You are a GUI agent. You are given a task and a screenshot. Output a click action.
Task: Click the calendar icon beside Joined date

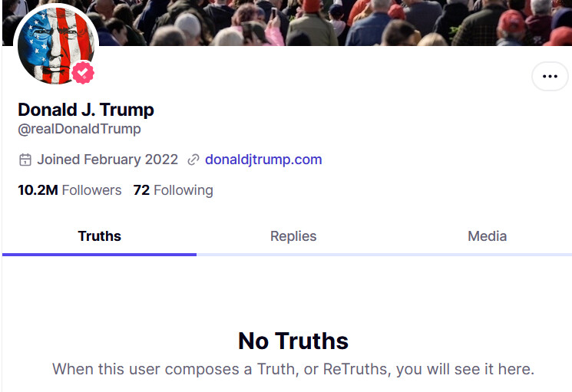click(25, 160)
